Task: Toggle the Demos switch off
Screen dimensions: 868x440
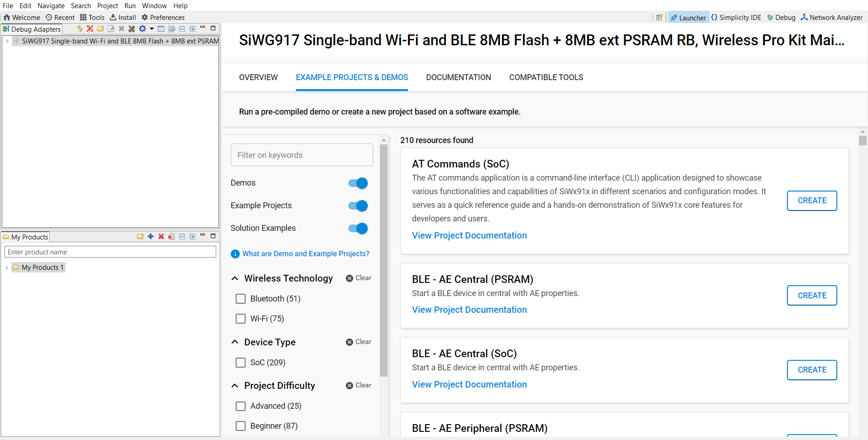Action: click(358, 183)
